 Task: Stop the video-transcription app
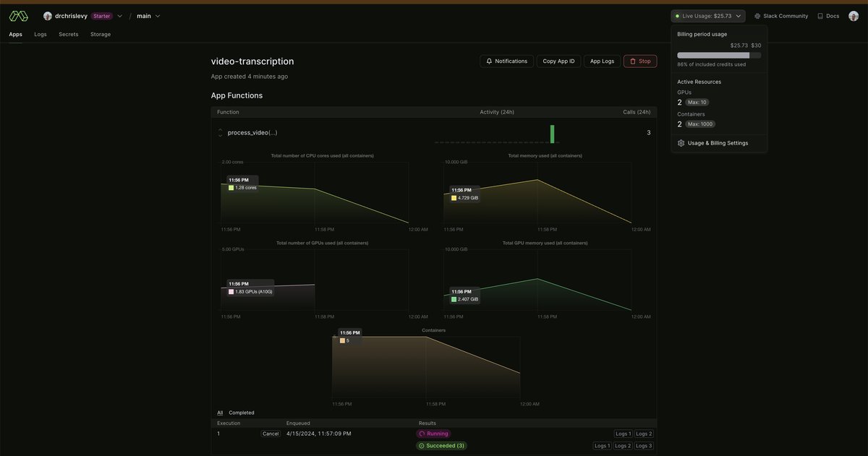(x=640, y=61)
